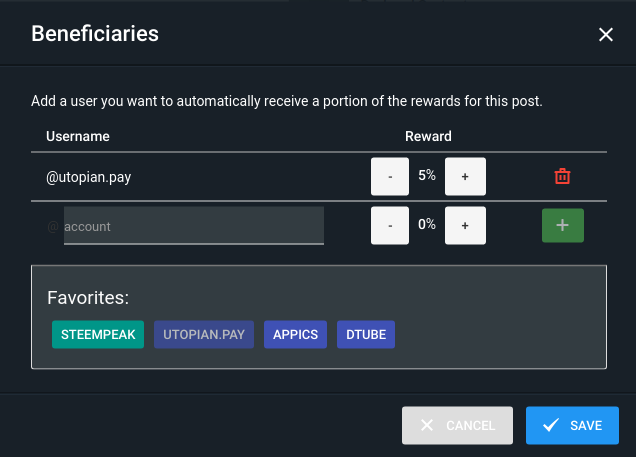
Task: Click the Reward column header
Action: tap(428, 136)
